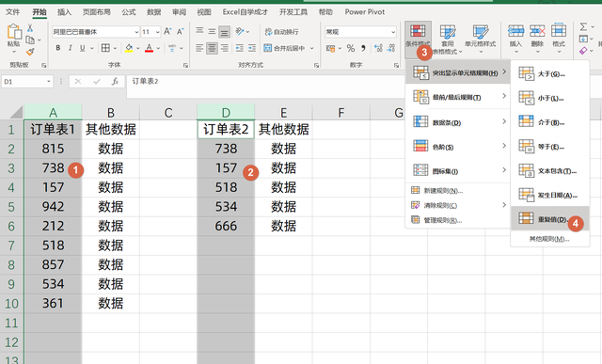Click 其他规则(M) more rules

(x=549, y=239)
